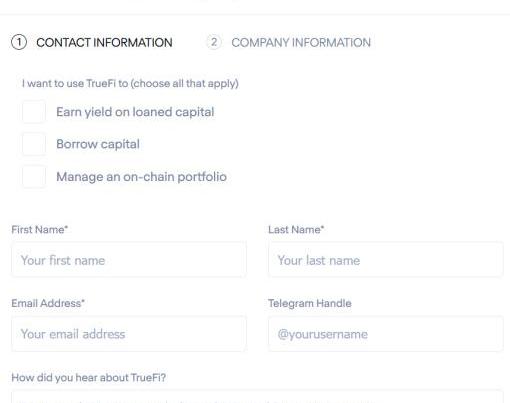510x403 pixels.
Task: Click the First Name* label
Action: click(40, 230)
